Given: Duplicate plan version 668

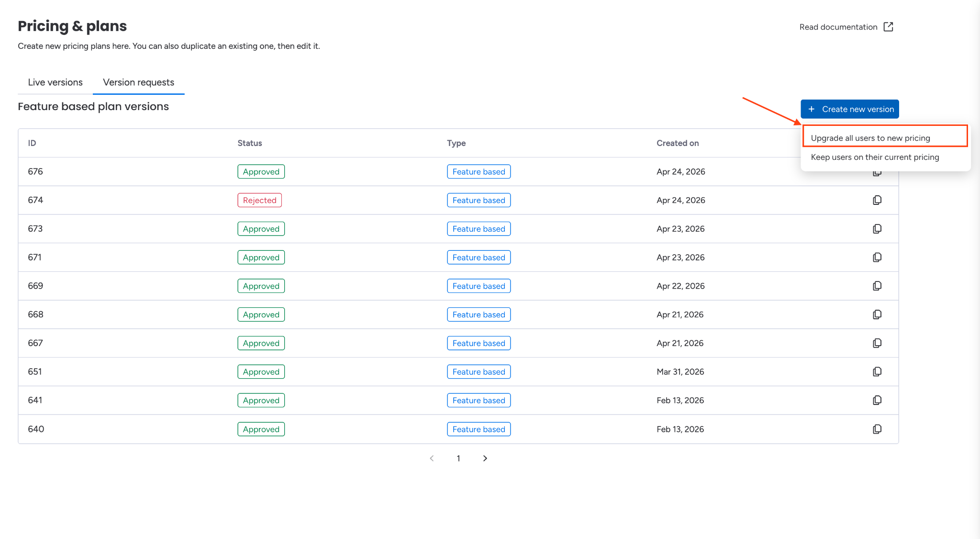Looking at the screenshot, I should point(877,314).
